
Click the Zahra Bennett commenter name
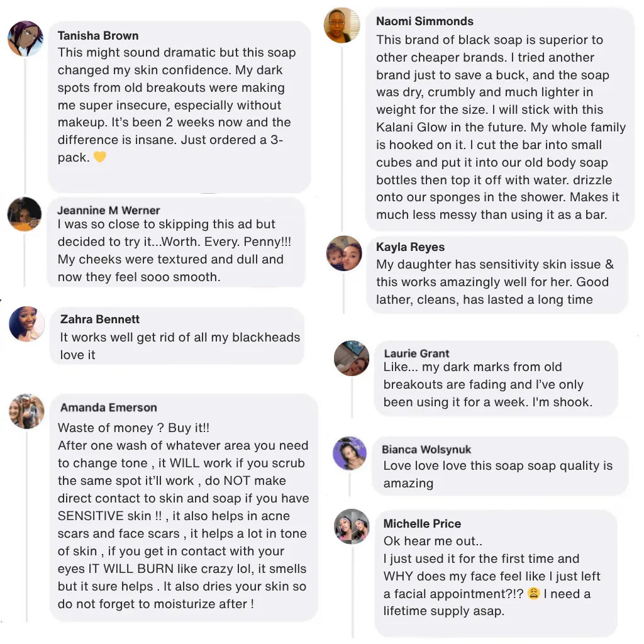click(100, 319)
